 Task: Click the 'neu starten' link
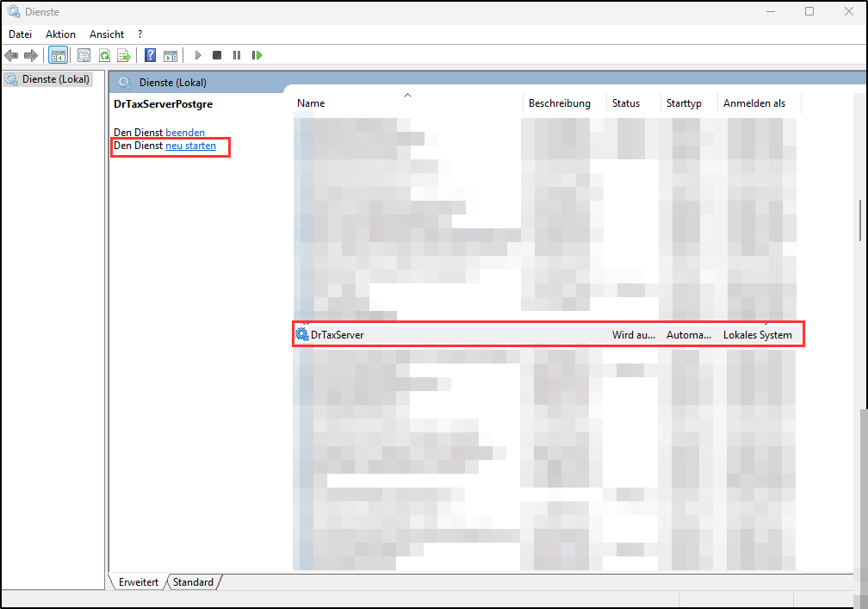190,146
